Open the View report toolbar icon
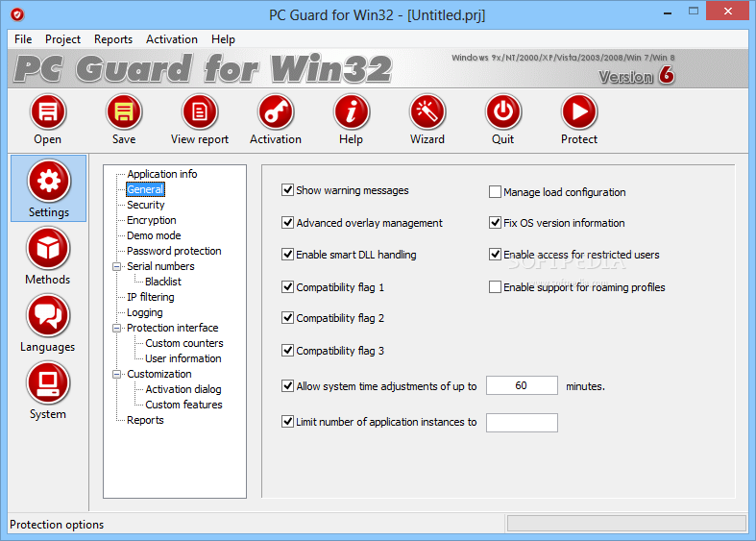 [x=200, y=112]
